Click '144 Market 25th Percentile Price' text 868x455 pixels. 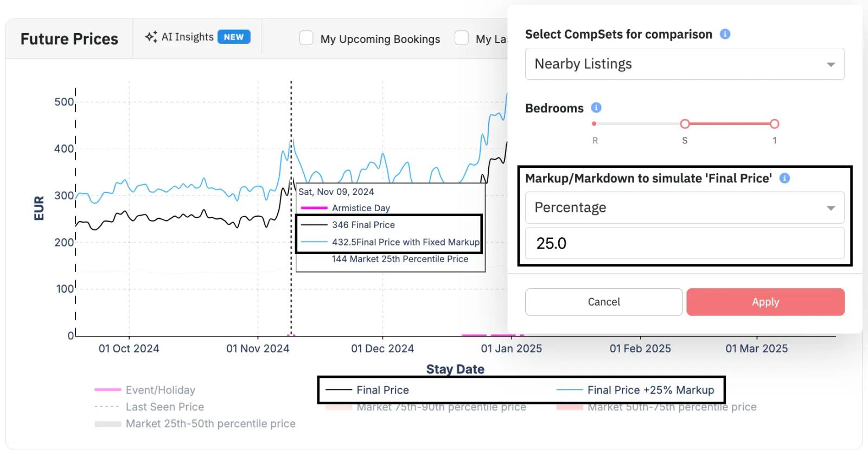click(x=400, y=259)
